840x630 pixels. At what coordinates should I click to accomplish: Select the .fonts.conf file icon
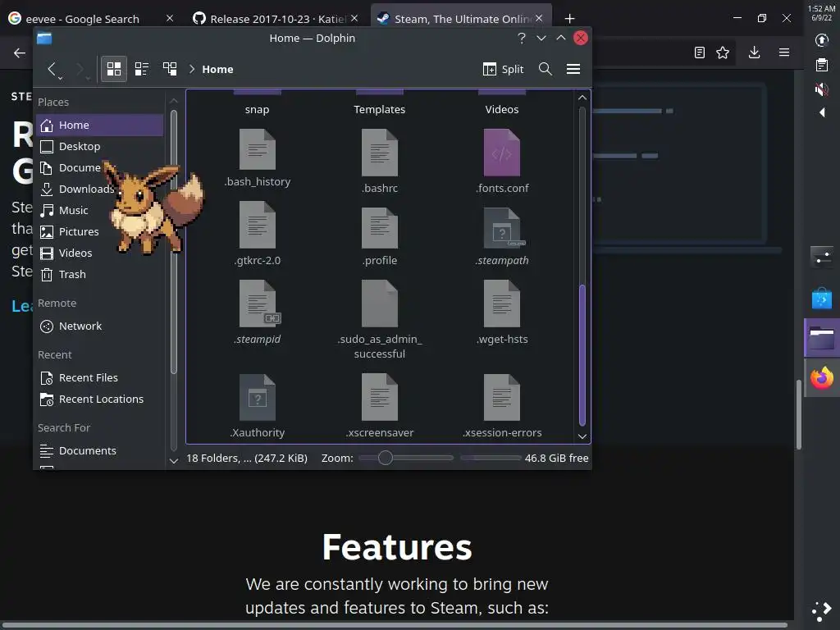click(502, 153)
